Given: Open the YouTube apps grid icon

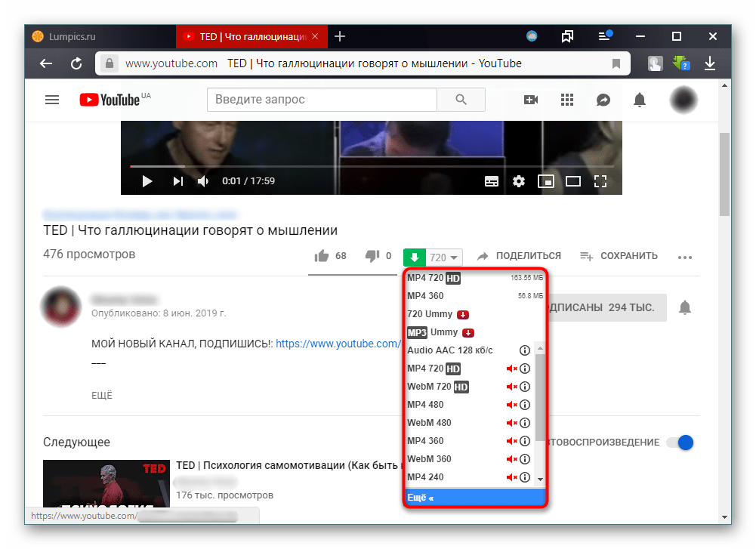Looking at the screenshot, I should pos(567,100).
